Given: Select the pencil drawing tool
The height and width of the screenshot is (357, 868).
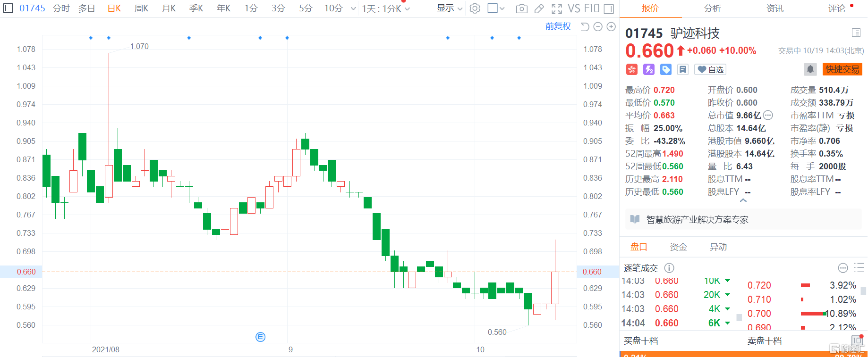Looking at the screenshot, I should point(539,8).
